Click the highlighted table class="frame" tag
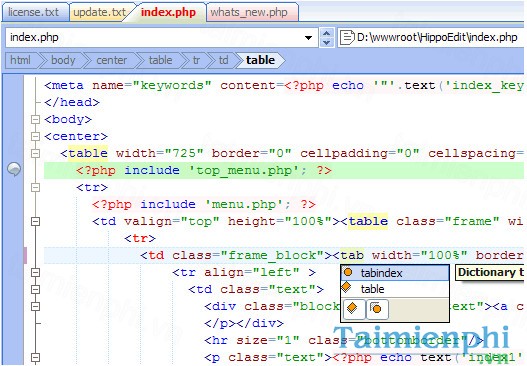 368,221
